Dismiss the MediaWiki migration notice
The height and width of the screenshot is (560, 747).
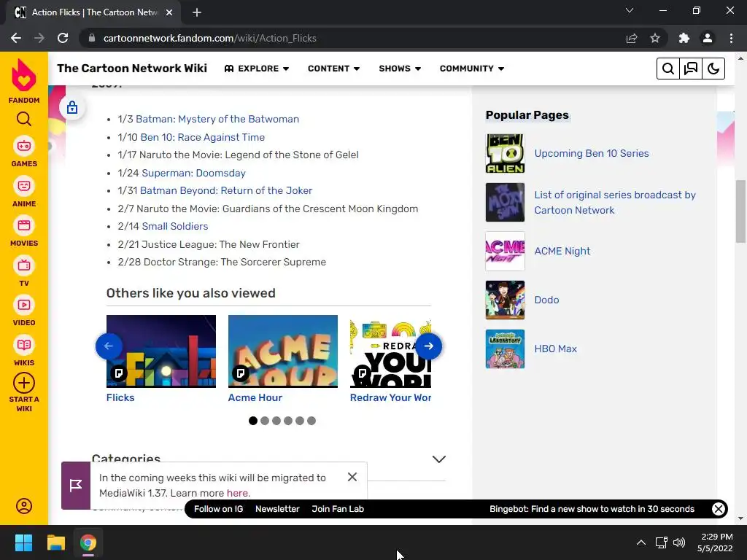[x=352, y=477]
